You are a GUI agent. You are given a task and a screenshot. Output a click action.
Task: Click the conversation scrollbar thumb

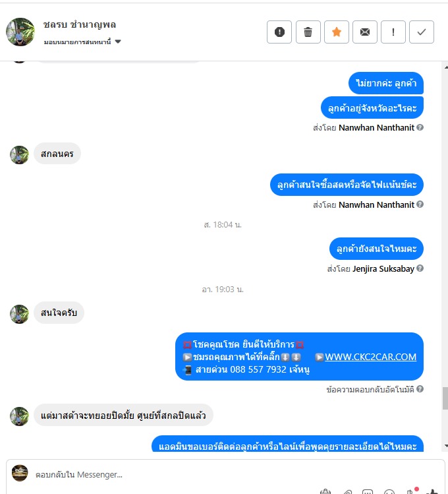point(445,398)
